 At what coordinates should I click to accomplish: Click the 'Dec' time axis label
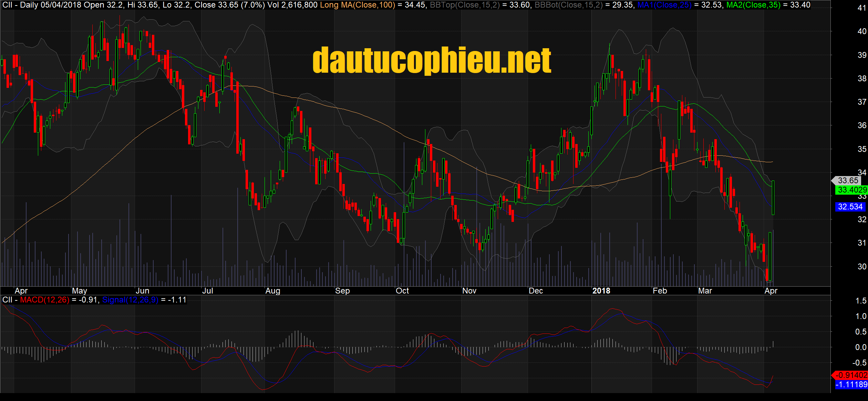536,291
